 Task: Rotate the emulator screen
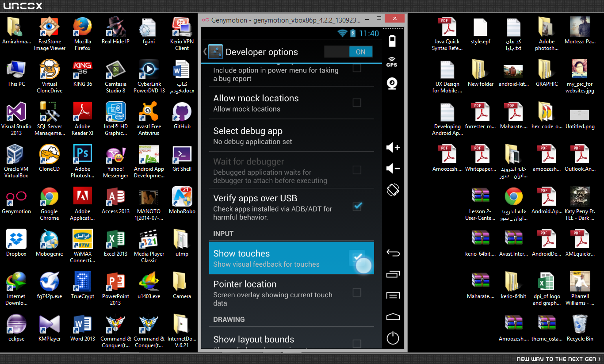pyautogui.click(x=393, y=190)
